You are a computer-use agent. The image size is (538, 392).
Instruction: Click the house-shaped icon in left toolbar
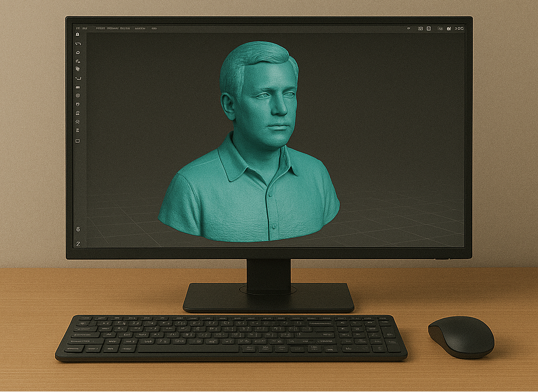(78, 113)
